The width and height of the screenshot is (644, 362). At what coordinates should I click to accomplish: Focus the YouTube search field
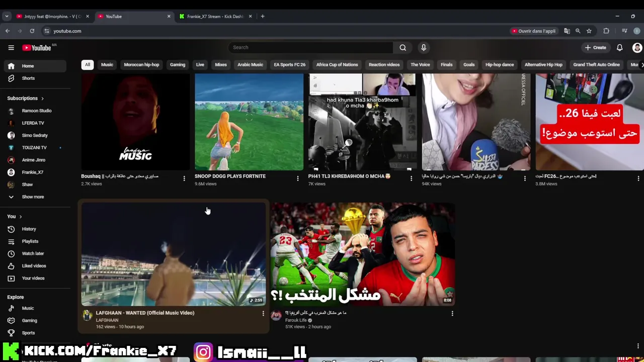[310, 47]
